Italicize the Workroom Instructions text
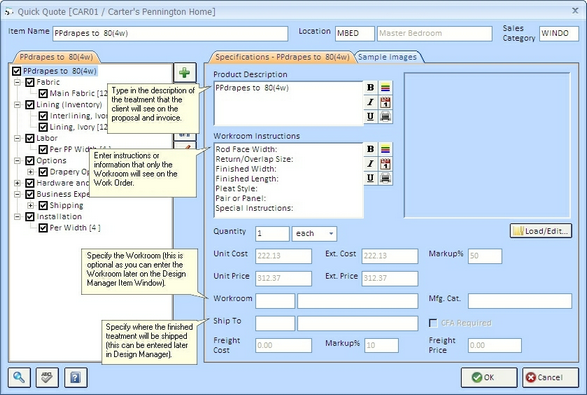Screen dimensions: 587x395 click(x=370, y=164)
